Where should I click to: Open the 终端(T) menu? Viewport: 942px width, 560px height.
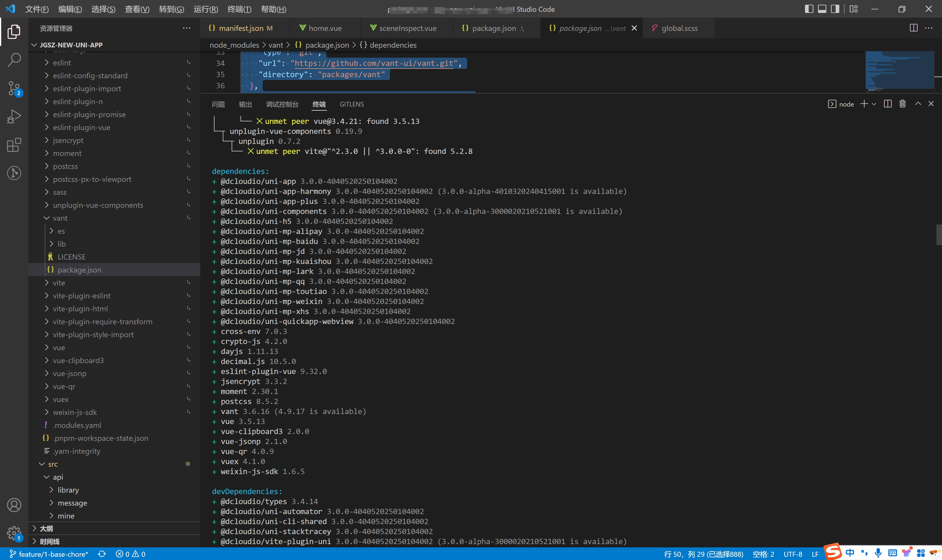(239, 9)
